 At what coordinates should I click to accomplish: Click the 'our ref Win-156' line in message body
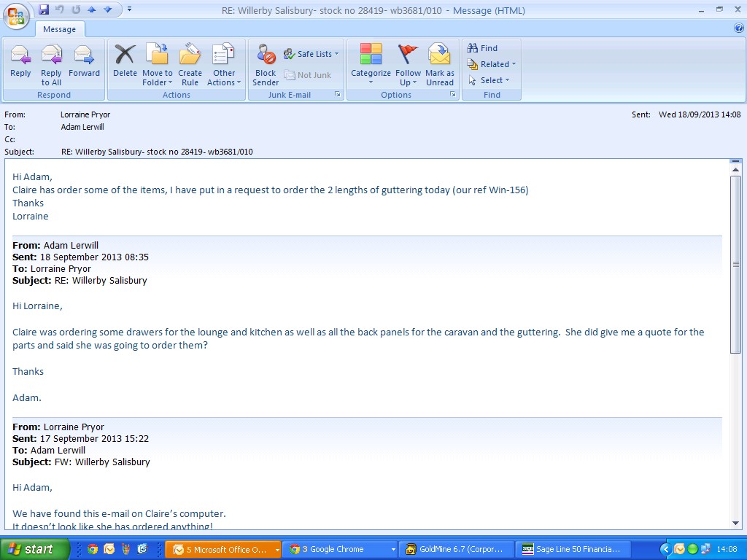click(270, 190)
